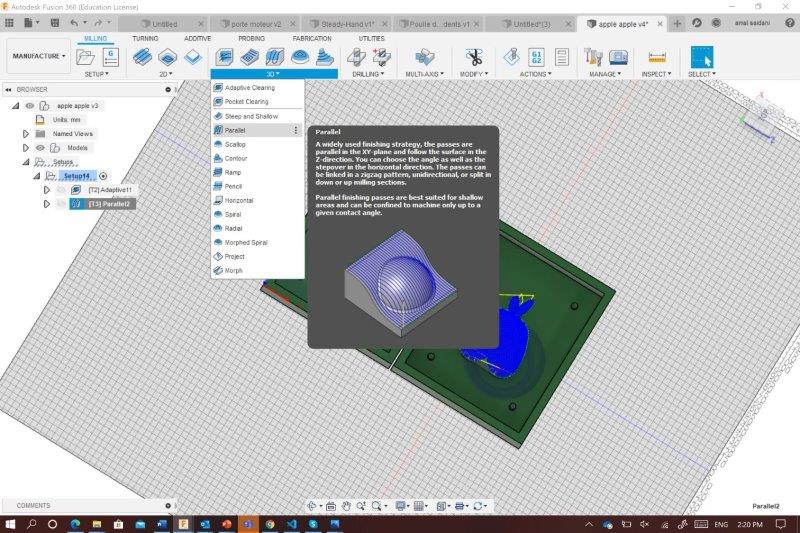Click the Pan hand icon in navigation bar
800x533 pixels.
346,506
